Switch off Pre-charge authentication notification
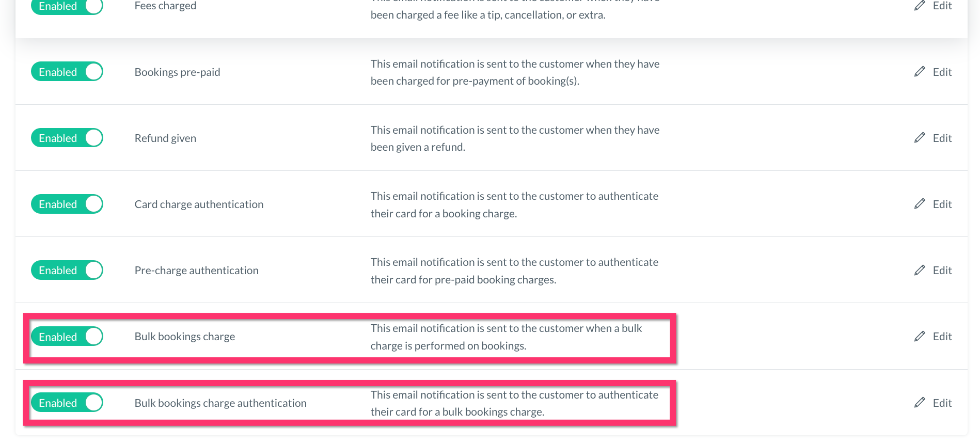The width and height of the screenshot is (980, 444). point(67,270)
